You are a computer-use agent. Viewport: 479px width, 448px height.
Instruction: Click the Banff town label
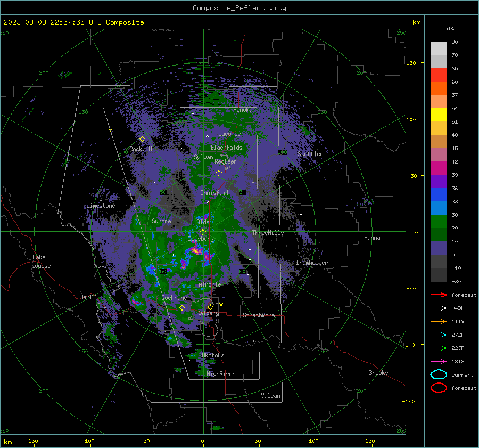tap(88, 297)
